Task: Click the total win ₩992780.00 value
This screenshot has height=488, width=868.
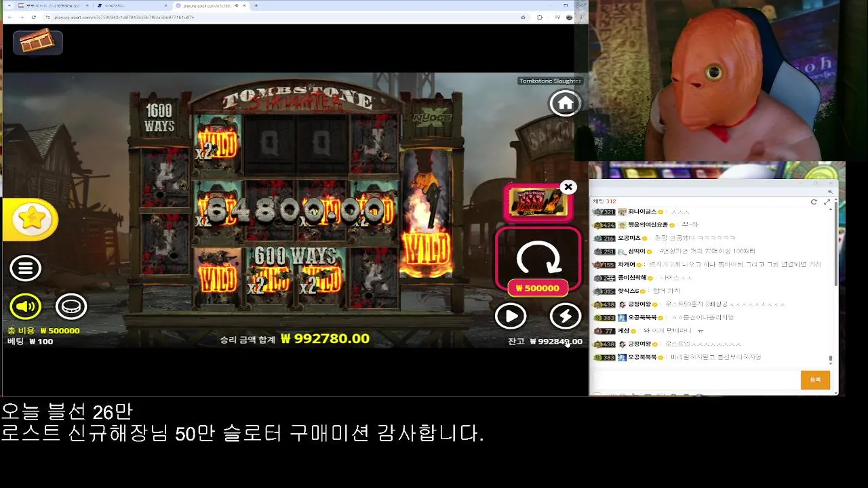Action: (325, 339)
